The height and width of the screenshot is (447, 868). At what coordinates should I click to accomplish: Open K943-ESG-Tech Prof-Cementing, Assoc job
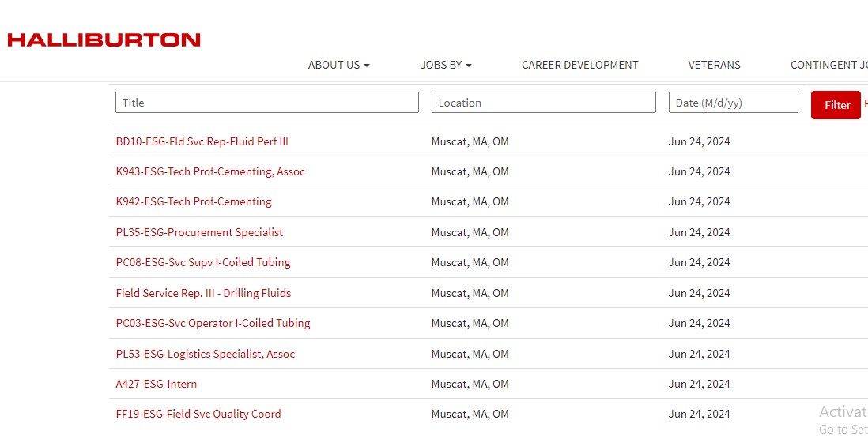coord(210,171)
